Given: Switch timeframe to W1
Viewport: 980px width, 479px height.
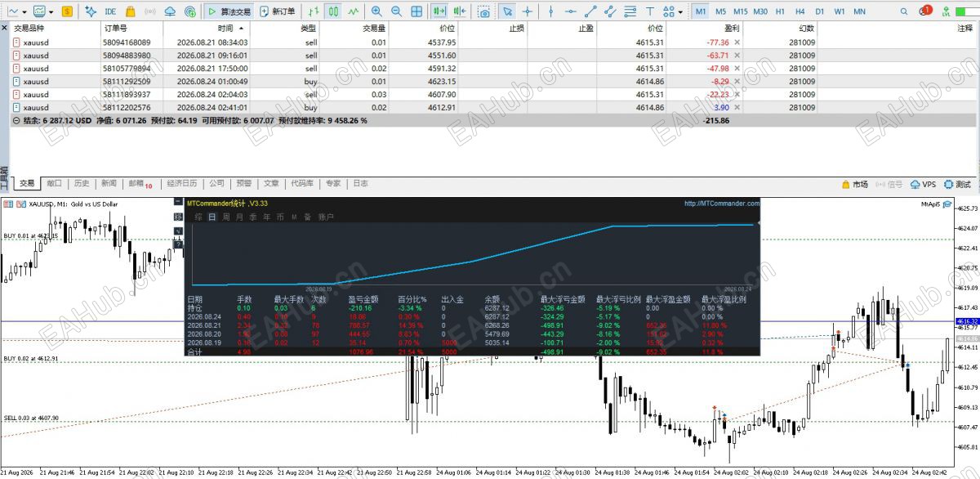Looking at the screenshot, I should click(840, 12).
